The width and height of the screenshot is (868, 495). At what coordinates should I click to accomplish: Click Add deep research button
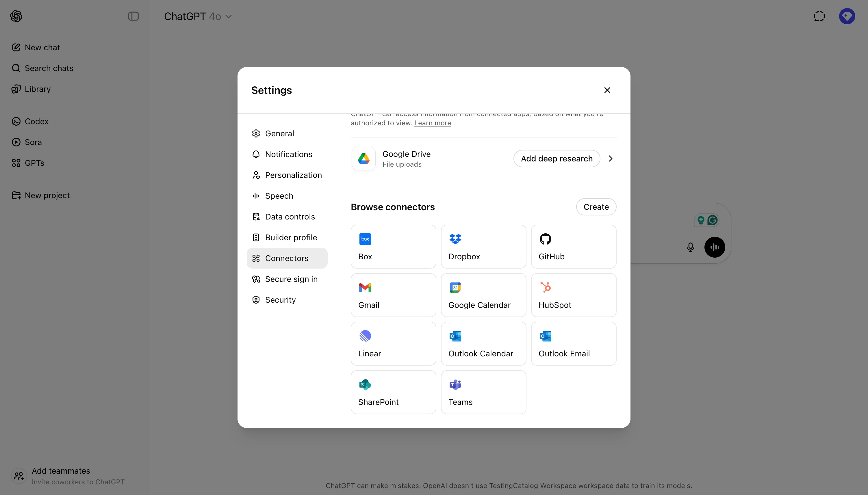pos(557,159)
